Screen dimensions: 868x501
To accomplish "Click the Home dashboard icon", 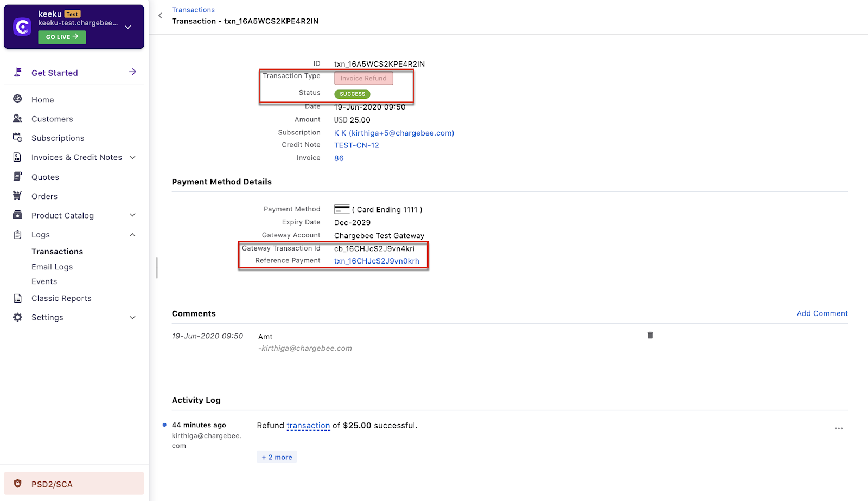I will tap(17, 99).
